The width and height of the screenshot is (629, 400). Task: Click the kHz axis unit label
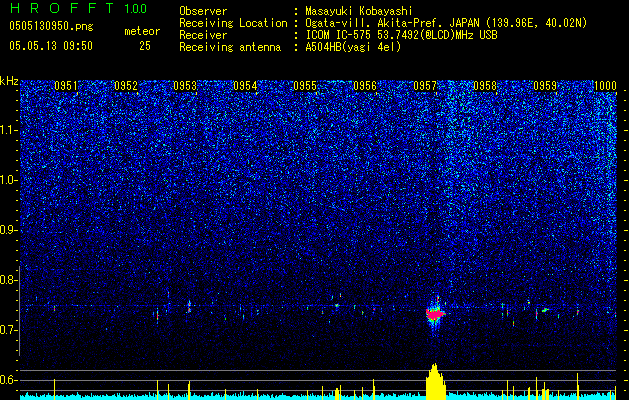9,81
